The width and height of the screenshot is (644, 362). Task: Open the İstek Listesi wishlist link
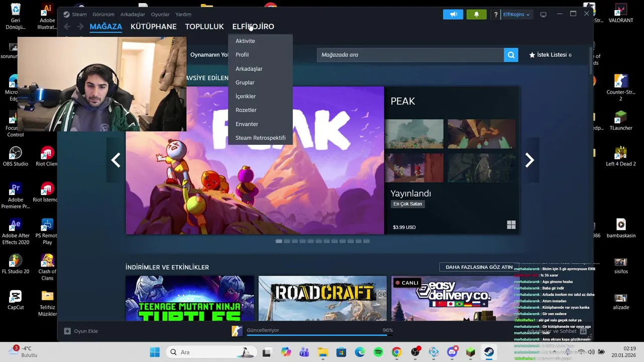click(550, 55)
